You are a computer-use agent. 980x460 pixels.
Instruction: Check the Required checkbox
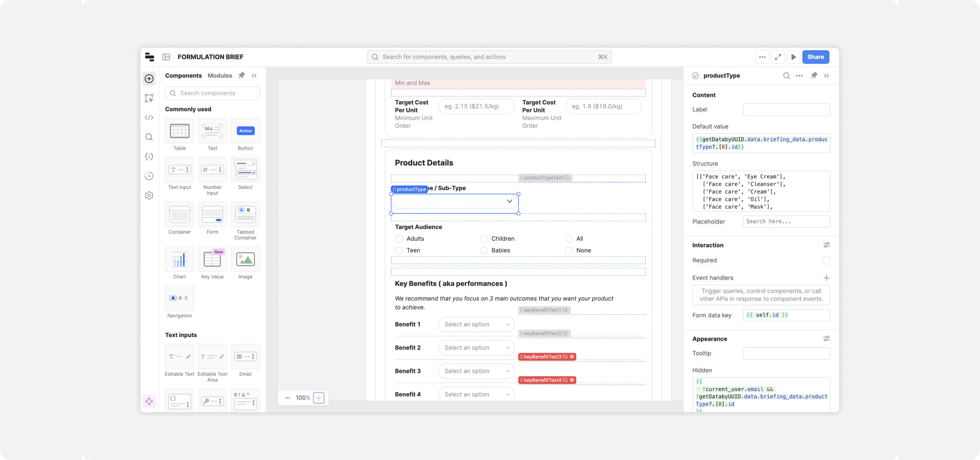tap(826, 260)
